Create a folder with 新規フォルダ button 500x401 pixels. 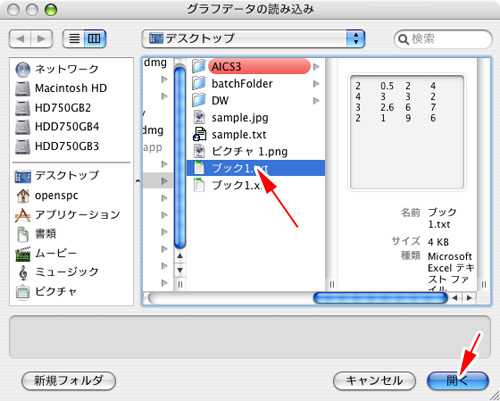tap(69, 381)
